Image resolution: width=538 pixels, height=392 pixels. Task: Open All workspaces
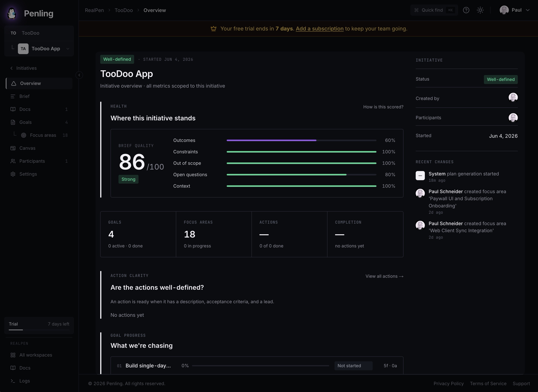39,355
